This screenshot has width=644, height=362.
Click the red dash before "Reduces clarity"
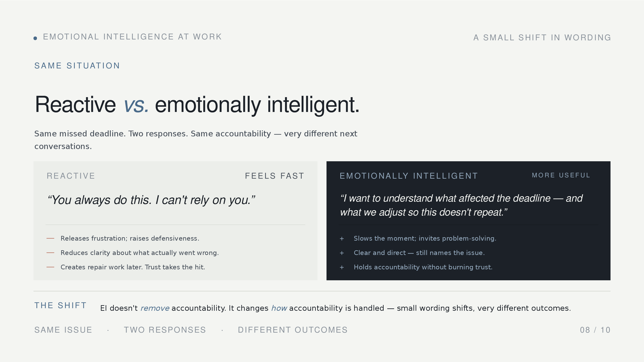[50, 253]
